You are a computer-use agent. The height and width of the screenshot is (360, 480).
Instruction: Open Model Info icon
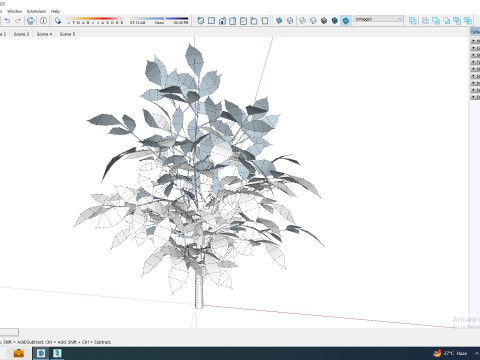click(43, 21)
